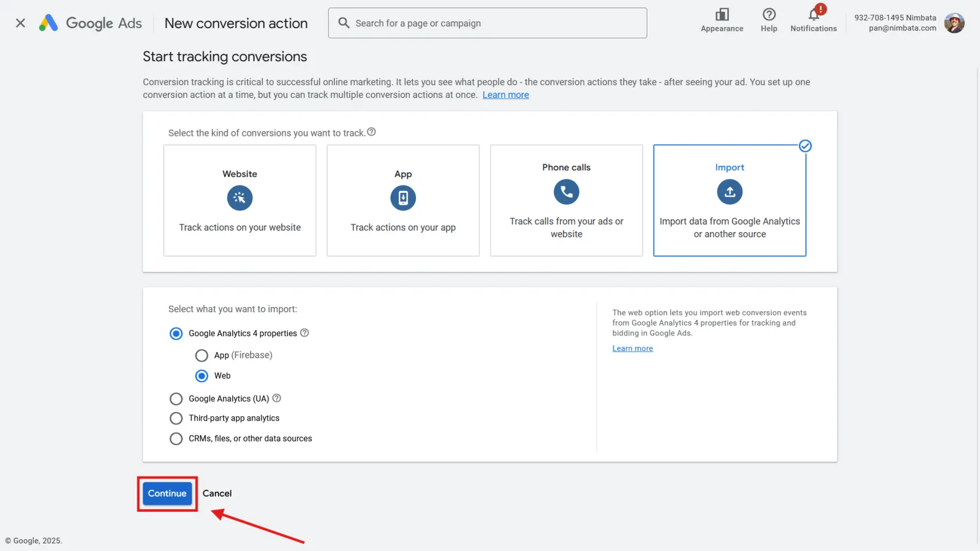Click the search magnifier icon
This screenshot has height=551, width=980.
point(344,23)
